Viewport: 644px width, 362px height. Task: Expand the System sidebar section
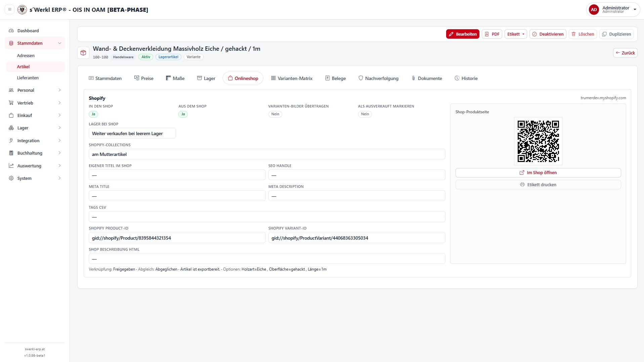pos(35,178)
